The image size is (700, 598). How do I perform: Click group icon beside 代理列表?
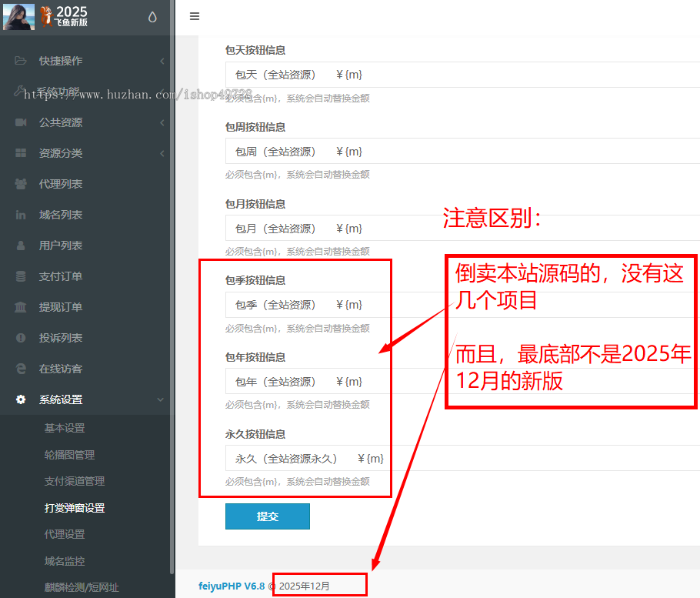pos(21,184)
